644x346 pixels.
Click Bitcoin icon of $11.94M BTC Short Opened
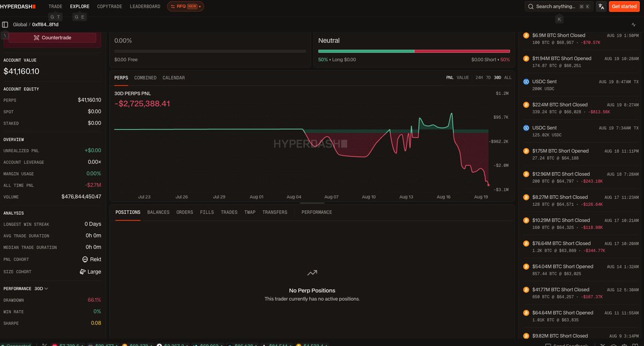526,59
